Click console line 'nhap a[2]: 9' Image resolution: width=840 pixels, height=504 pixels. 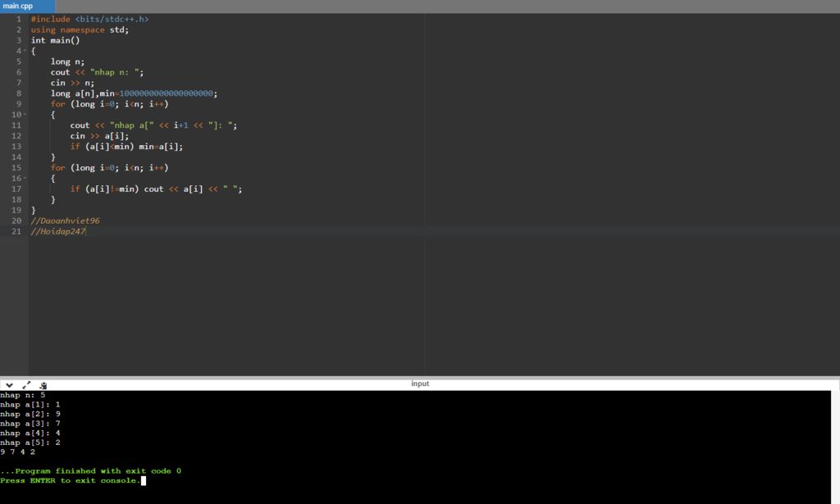tap(30, 414)
